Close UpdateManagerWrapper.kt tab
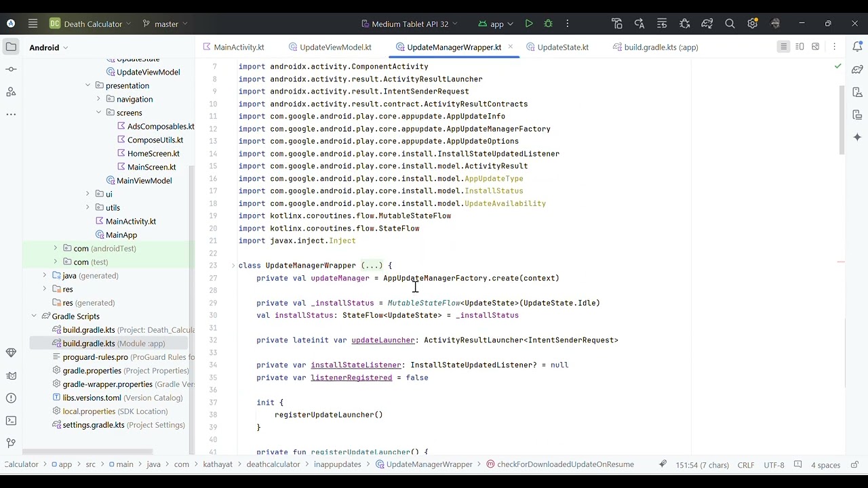868x488 pixels. click(510, 47)
